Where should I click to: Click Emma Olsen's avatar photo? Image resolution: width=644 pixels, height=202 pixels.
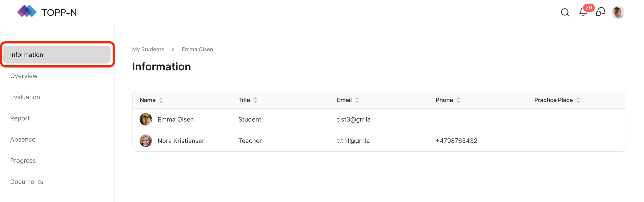tap(146, 119)
